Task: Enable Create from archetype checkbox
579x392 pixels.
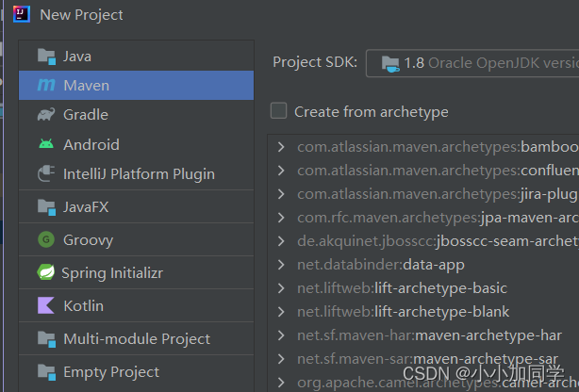Action: [x=279, y=111]
